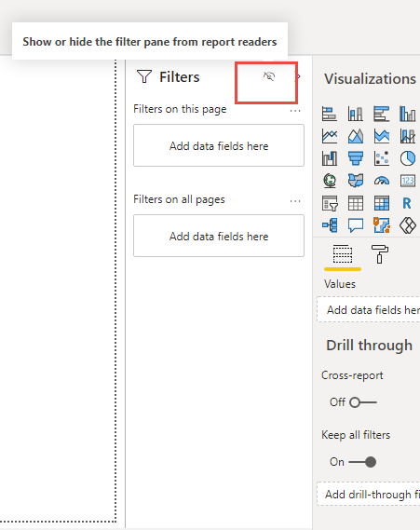
Task: Switch off Keep all filters toggle
Action: pyautogui.click(x=362, y=462)
